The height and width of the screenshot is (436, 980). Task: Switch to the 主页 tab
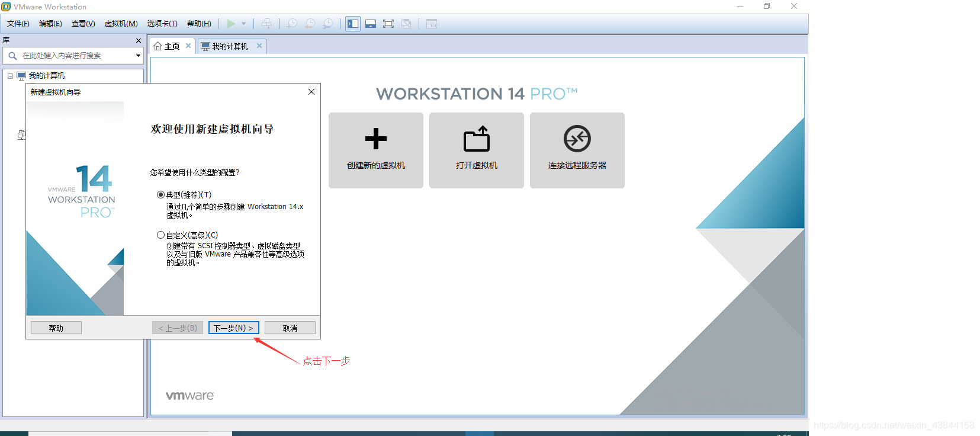pyautogui.click(x=172, y=46)
